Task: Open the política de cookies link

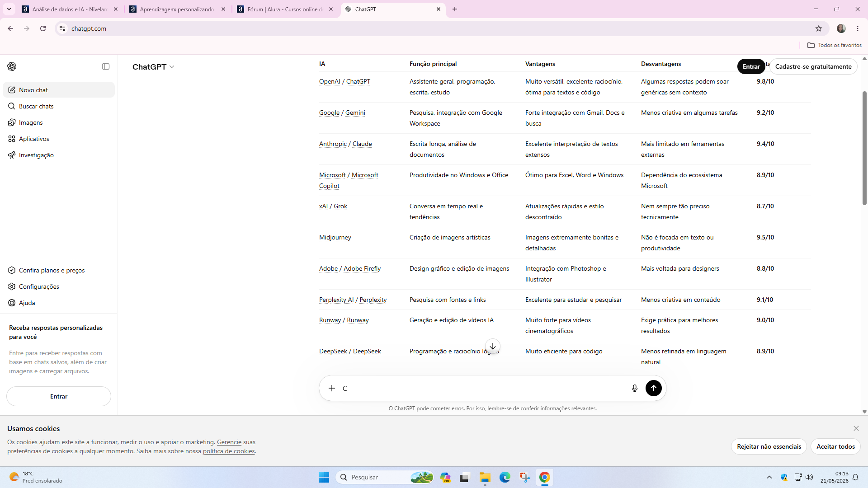Action: 229,451
